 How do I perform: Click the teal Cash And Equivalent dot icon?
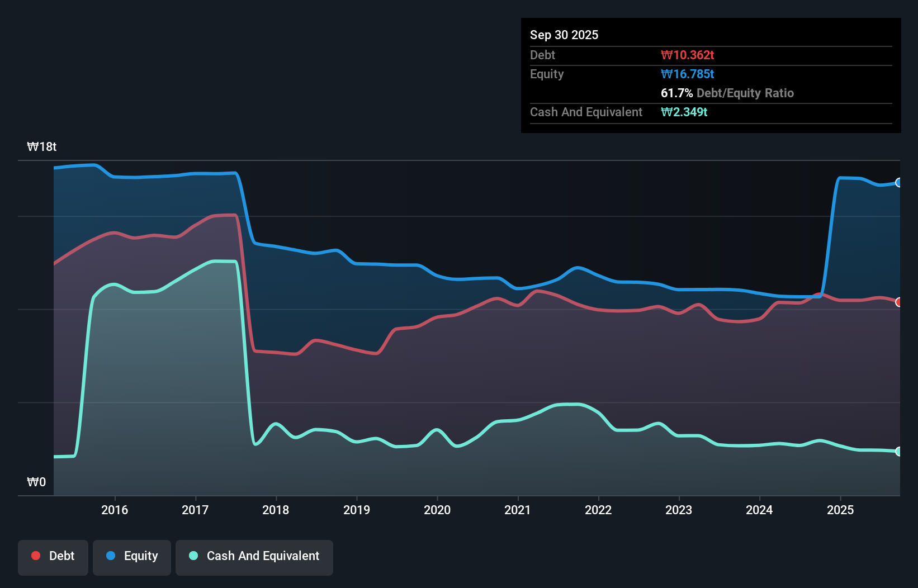192,556
